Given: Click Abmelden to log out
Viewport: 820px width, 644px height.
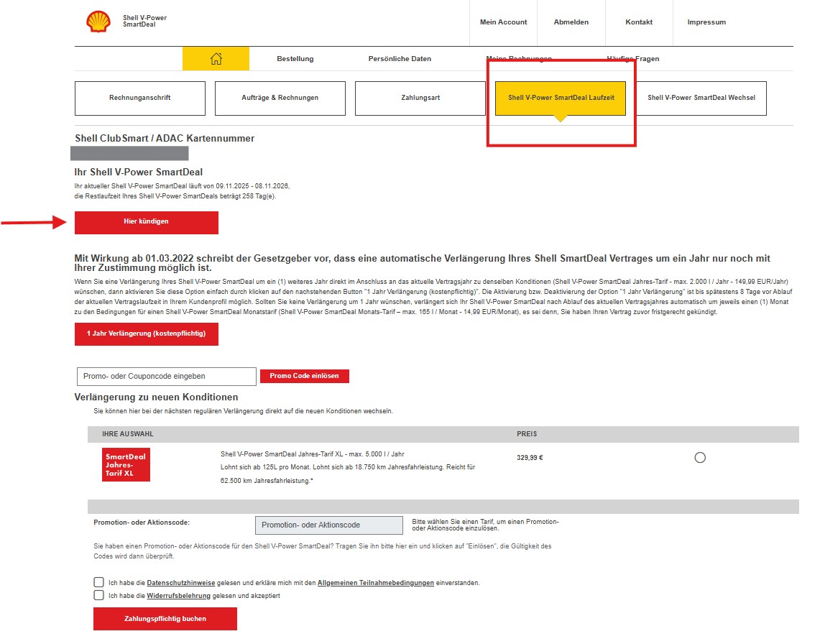Looking at the screenshot, I should pyautogui.click(x=571, y=22).
